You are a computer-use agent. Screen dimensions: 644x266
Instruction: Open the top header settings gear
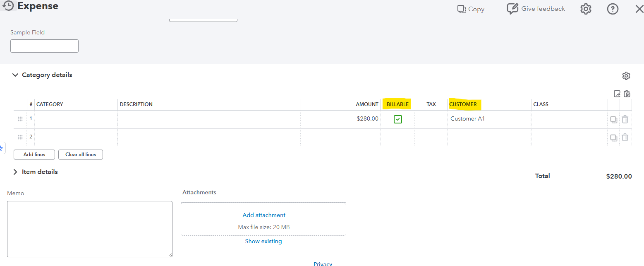[x=586, y=9]
